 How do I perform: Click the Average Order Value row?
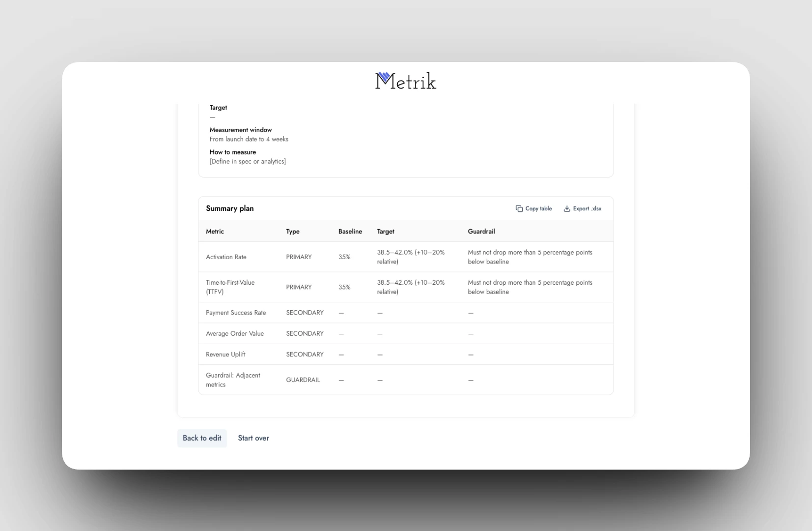click(x=406, y=333)
